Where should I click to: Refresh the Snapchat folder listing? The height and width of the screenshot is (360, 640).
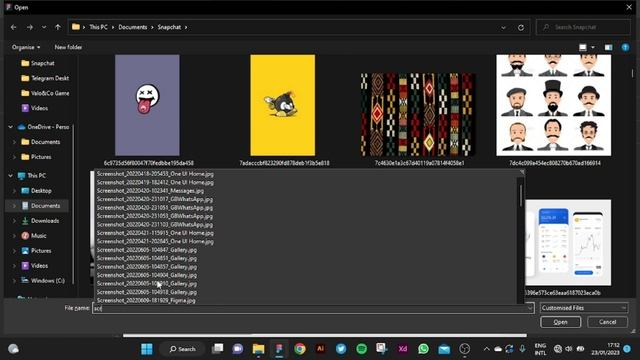[x=521, y=27]
